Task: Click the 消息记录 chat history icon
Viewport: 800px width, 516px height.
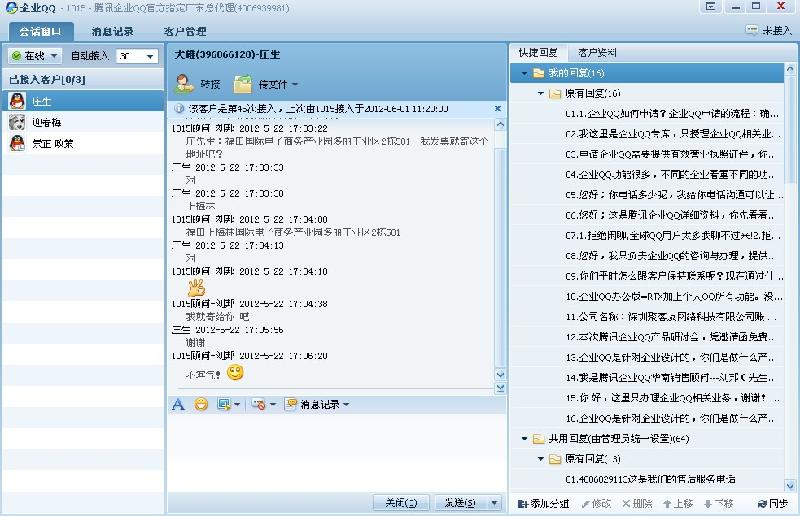Action: point(291,404)
